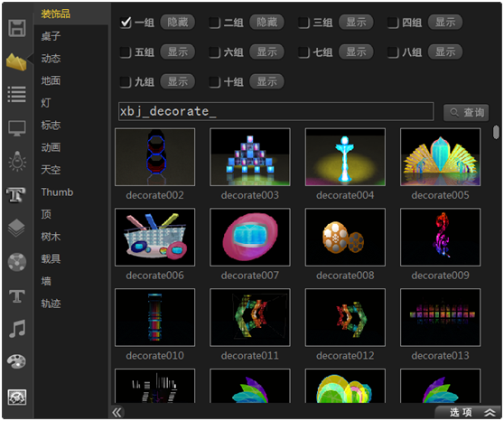Collapse panel with double left chevron
Viewport: 504px width, 421px height.
click(117, 412)
